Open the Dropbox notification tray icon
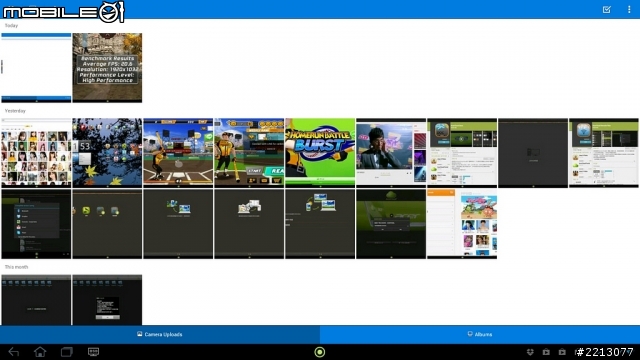Image resolution: width=640 pixels, height=360 pixels. pos(530,352)
